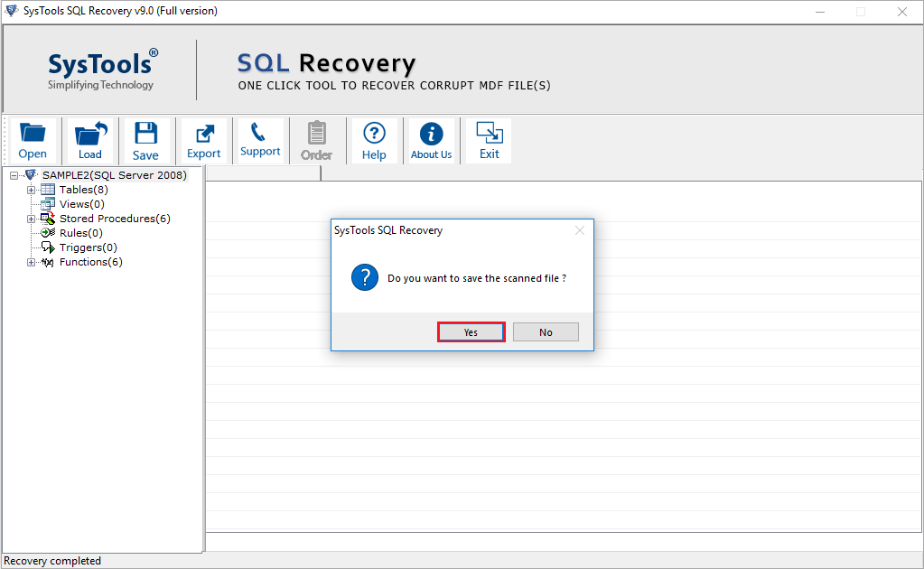Select SAMPLE2(SQL Server 2008) tree item
The image size is (924, 569).
pos(115,175)
